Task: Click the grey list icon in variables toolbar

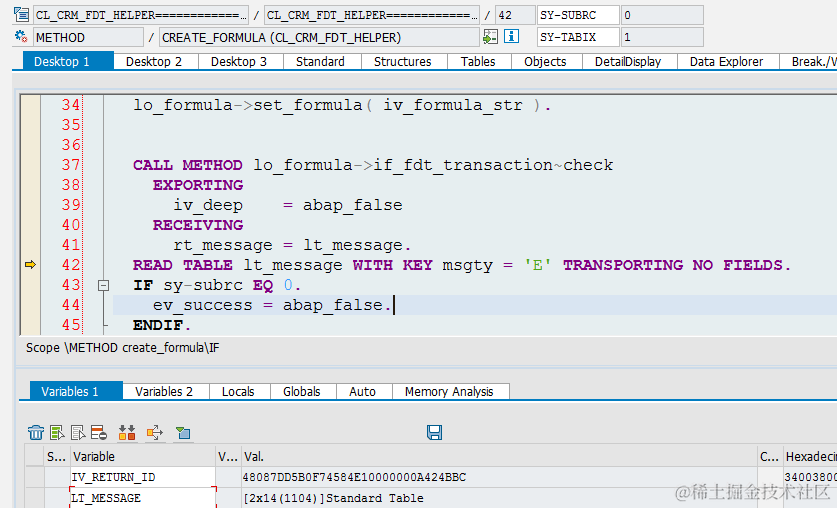Action: tap(78, 432)
